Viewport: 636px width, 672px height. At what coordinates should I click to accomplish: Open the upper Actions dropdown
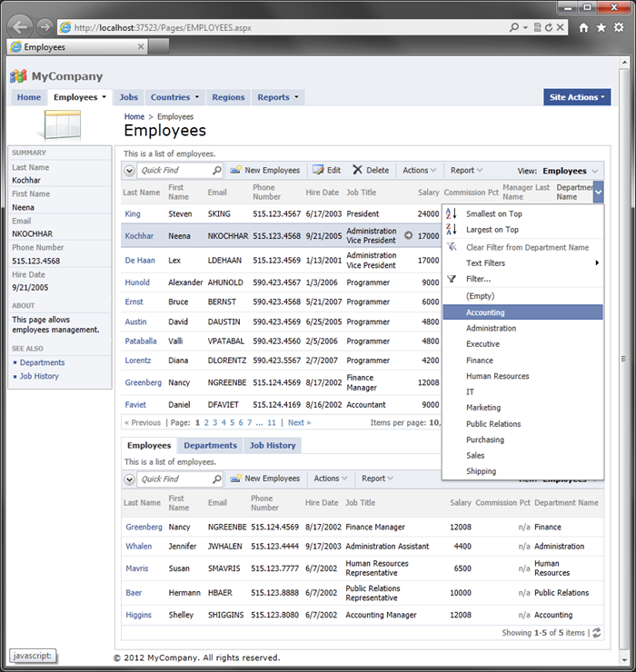[419, 170]
